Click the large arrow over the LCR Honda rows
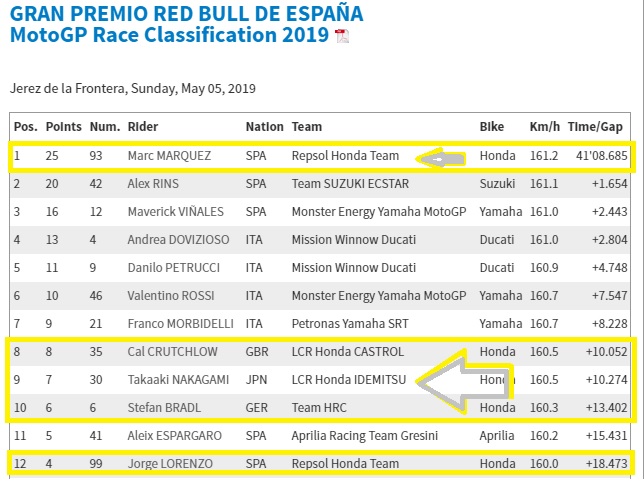The width and height of the screenshot is (644, 481). (x=464, y=380)
